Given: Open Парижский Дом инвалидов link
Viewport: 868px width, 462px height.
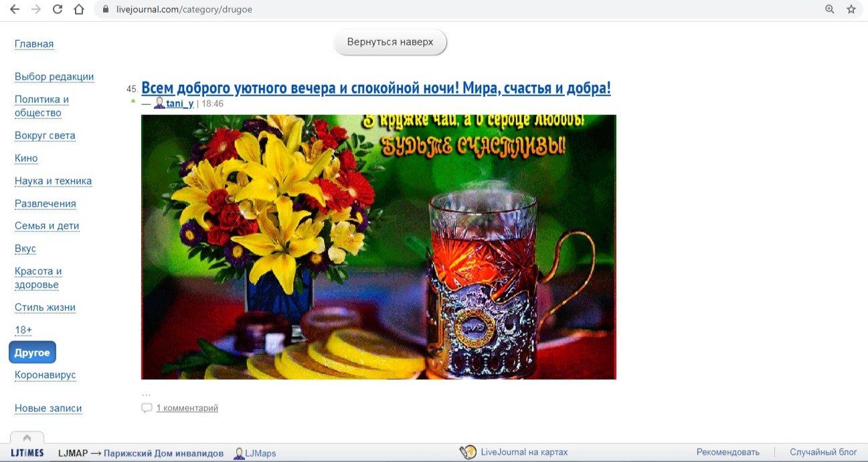Looking at the screenshot, I should [x=163, y=453].
